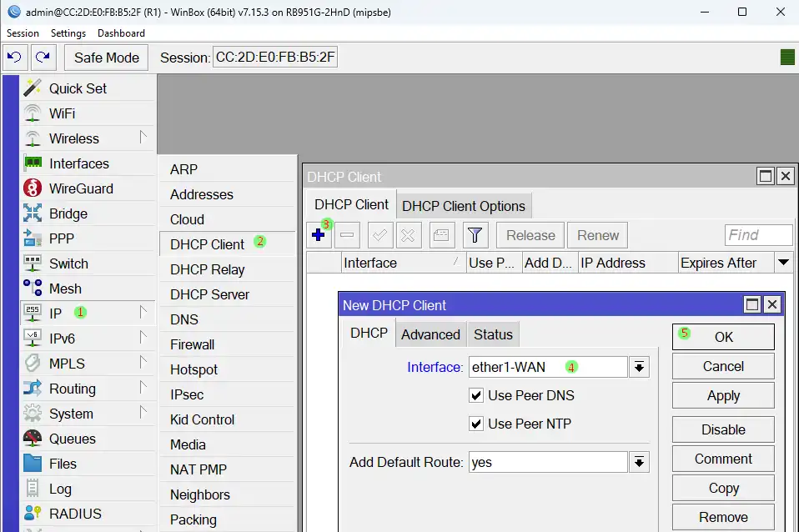Viewport: 799px width, 532px height.
Task: Open the Queues menu item
Action: [x=72, y=439]
